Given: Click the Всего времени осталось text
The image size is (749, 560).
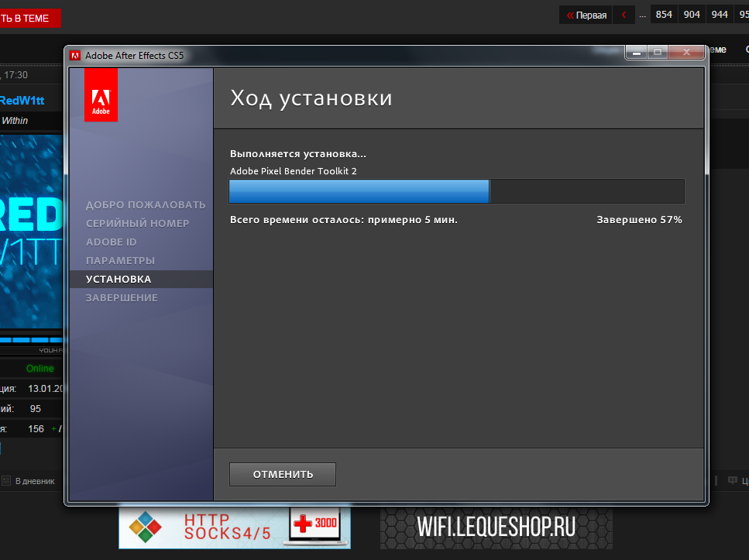Looking at the screenshot, I should pos(344,220).
